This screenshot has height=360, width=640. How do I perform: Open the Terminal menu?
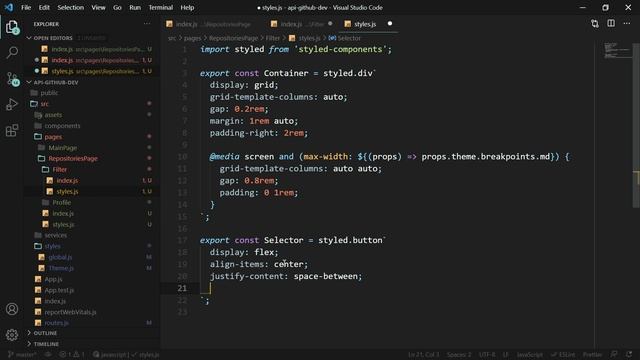click(160, 7)
